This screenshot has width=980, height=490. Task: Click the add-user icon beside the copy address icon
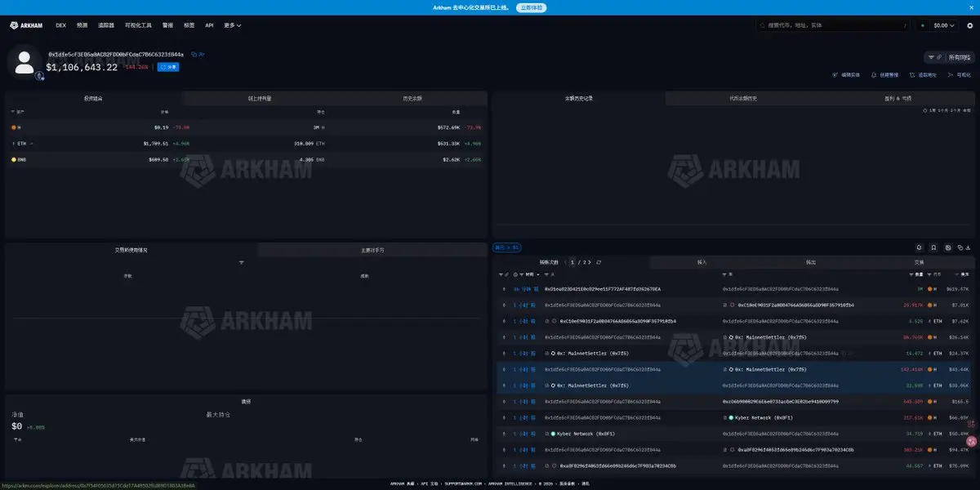[202, 54]
